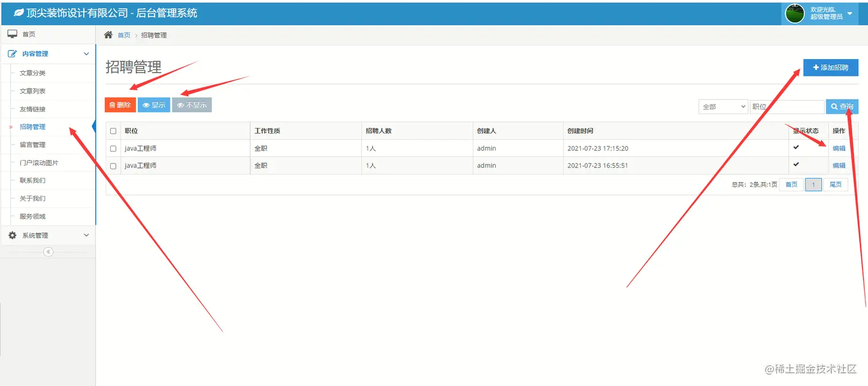Click the gear icon next to 系统管理

[x=12, y=235]
